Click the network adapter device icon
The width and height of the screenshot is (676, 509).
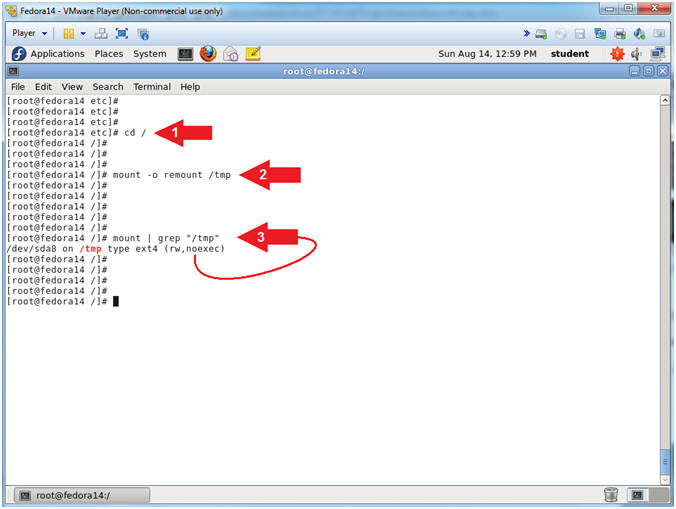pyautogui.click(x=600, y=34)
